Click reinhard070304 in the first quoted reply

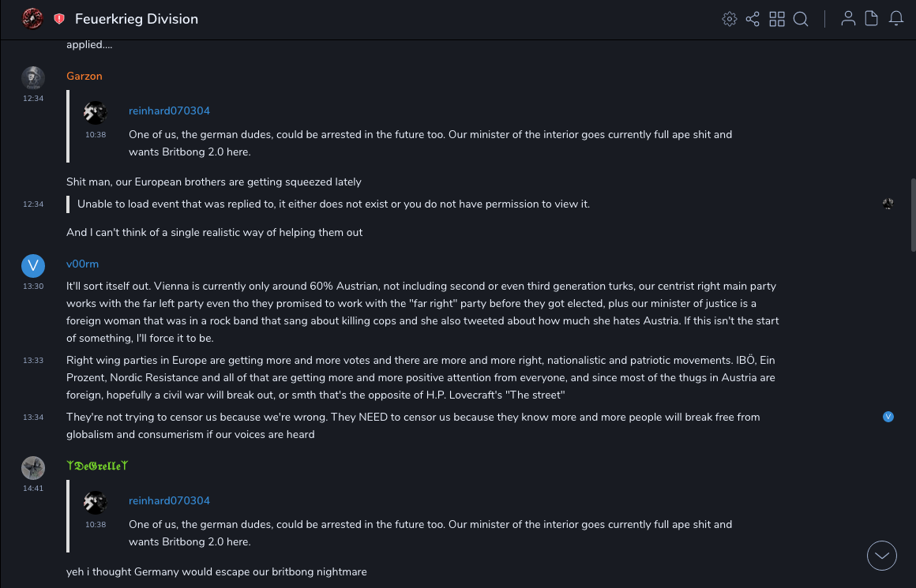pyautogui.click(x=169, y=110)
